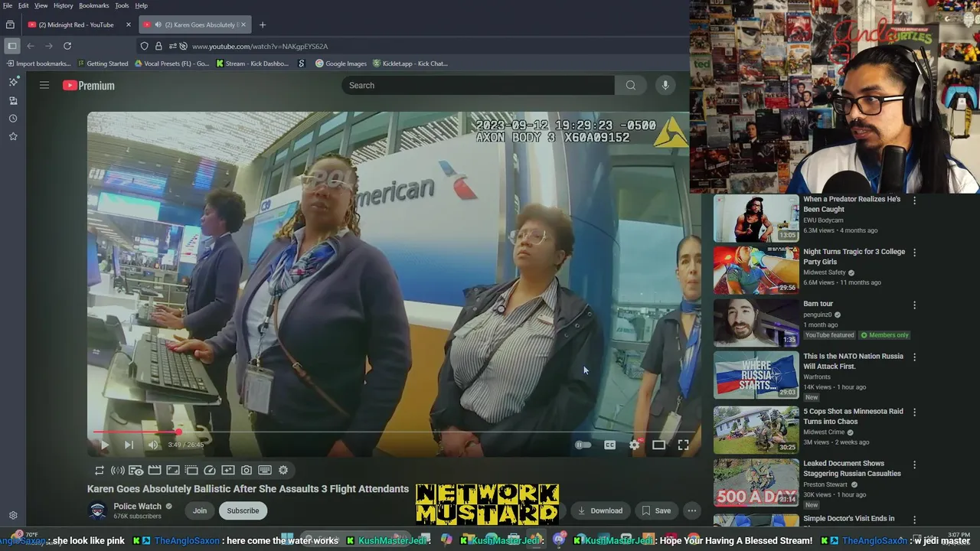Save the video to a playlist
Screen dimensions: 980x551
coord(656,511)
